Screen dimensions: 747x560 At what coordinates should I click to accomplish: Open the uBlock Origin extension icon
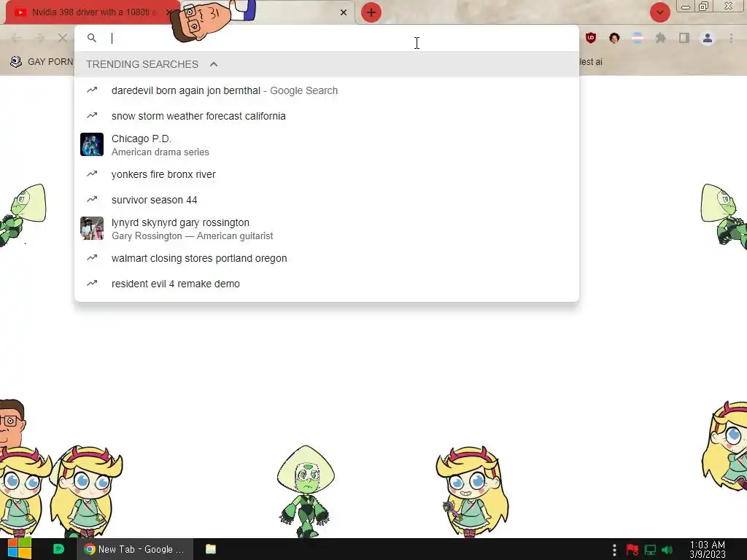pyautogui.click(x=591, y=38)
